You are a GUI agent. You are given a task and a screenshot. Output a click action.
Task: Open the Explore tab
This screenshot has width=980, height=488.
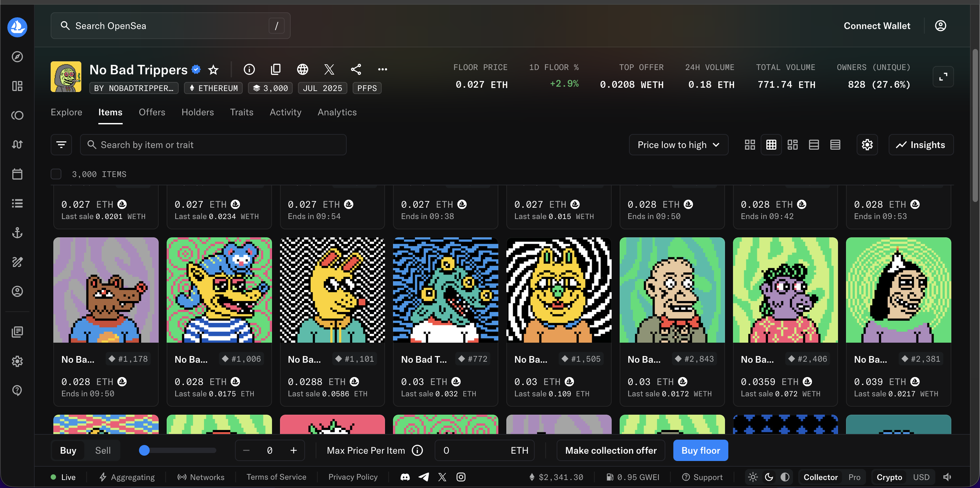click(x=67, y=112)
